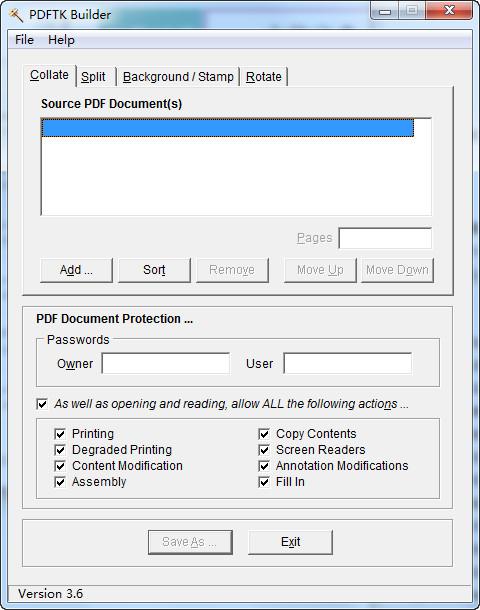The height and width of the screenshot is (610, 480).
Task: Select the highlighted row in source documents list
Action: pyautogui.click(x=228, y=128)
